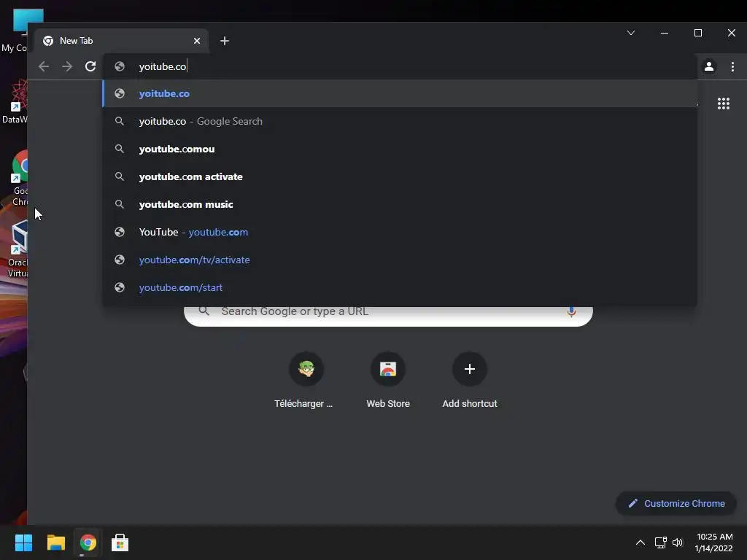Reload the page with the refresh icon
This screenshot has width=747, height=560.
(90, 66)
